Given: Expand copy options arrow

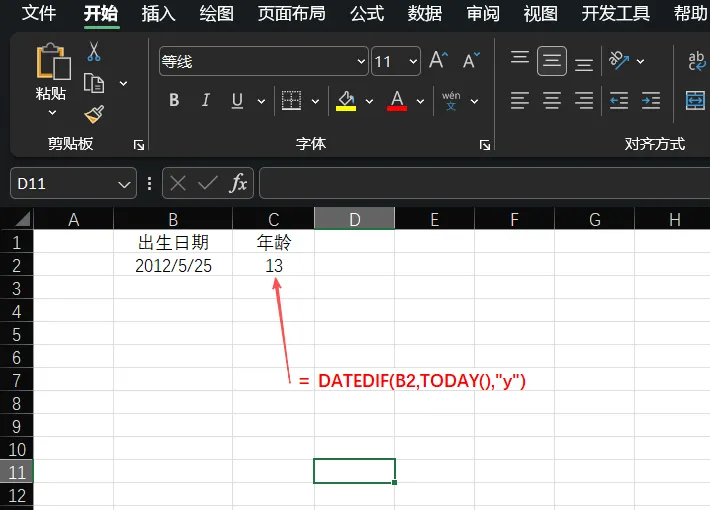Looking at the screenshot, I should click(123, 83).
